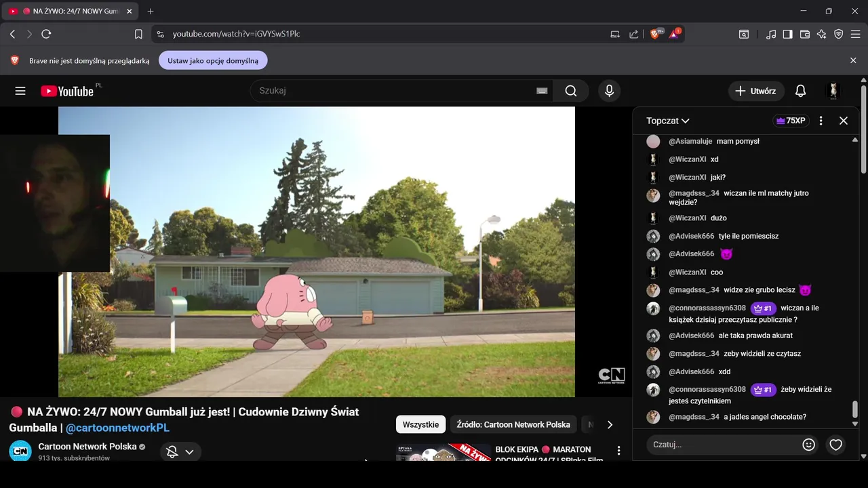Send a heart reaction in chat
Image resolution: width=868 pixels, height=488 pixels.
(x=836, y=445)
